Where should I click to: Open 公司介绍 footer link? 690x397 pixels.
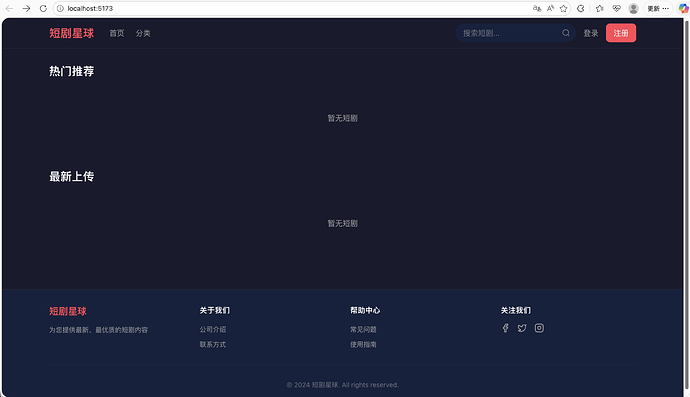(x=213, y=329)
